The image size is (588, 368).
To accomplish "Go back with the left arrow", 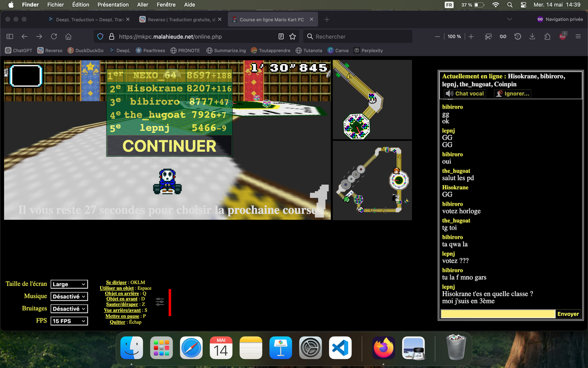I will [x=24, y=36].
